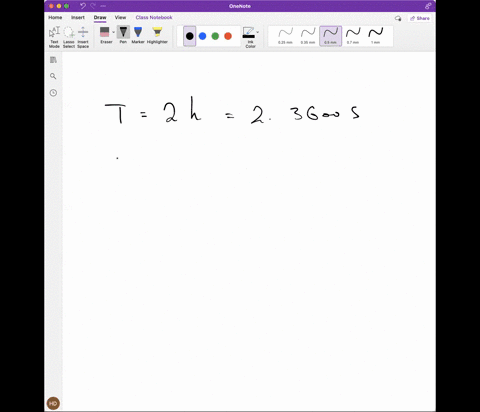This screenshot has height=412, width=480.
Task: Select the Text Mode tool
Action: coord(54,37)
